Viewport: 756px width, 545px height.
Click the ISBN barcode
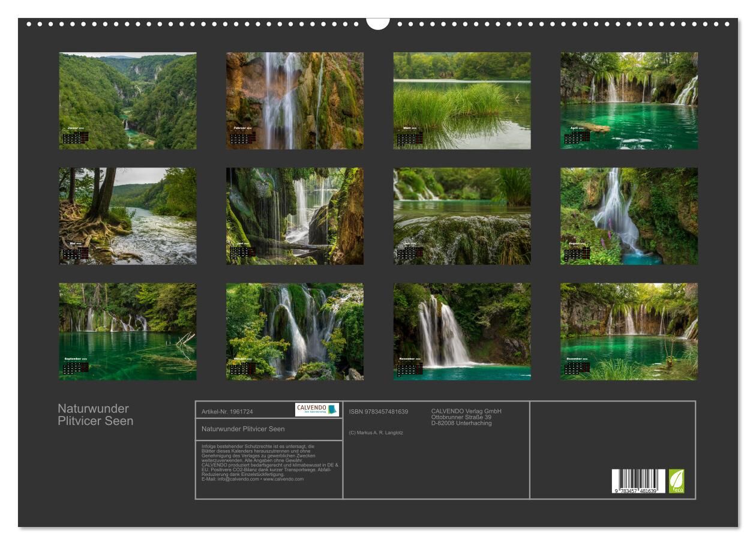(638, 481)
